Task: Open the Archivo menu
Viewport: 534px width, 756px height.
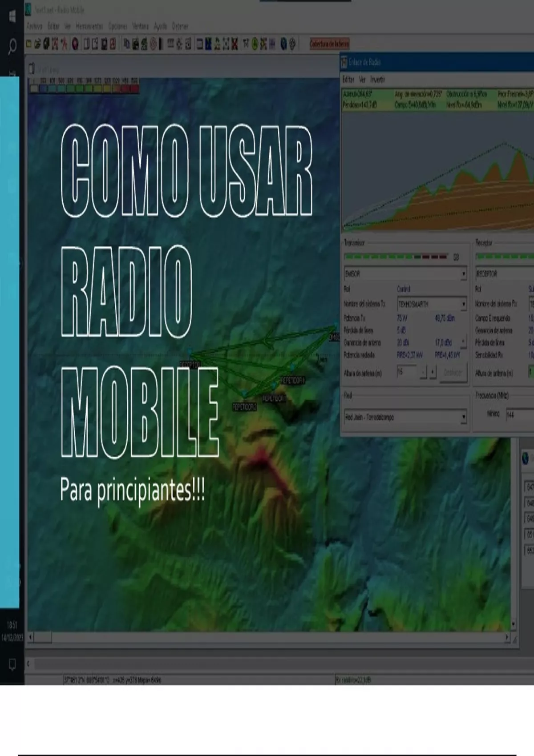Action: click(34, 27)
